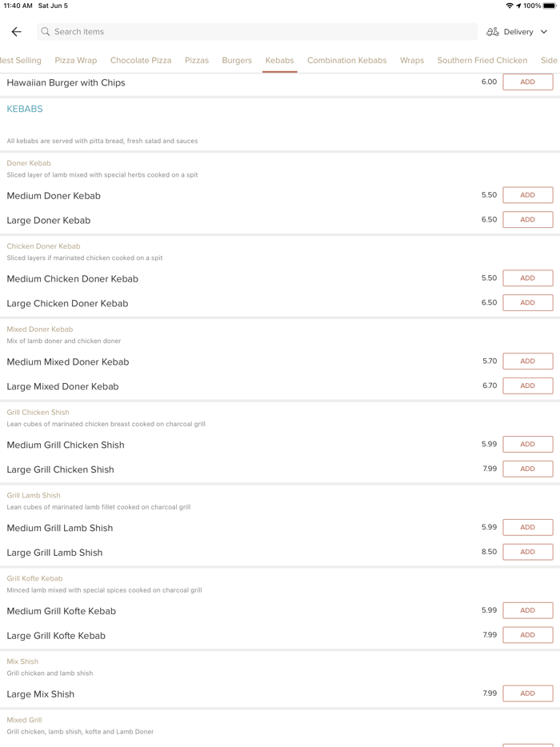Viewport: 560px width, 747px height.
Task: Add Medium Grill Kofte Kebab
Action: 527,611
